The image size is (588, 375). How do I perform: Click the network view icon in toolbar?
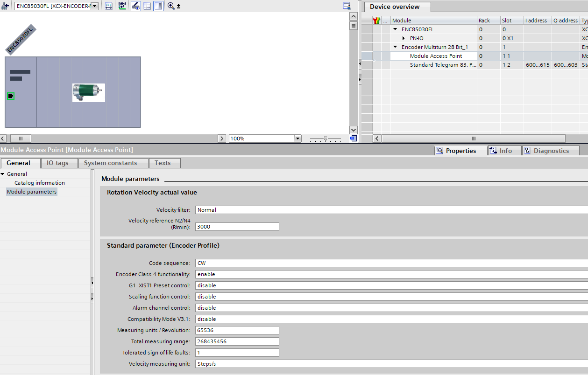(6, 6)
